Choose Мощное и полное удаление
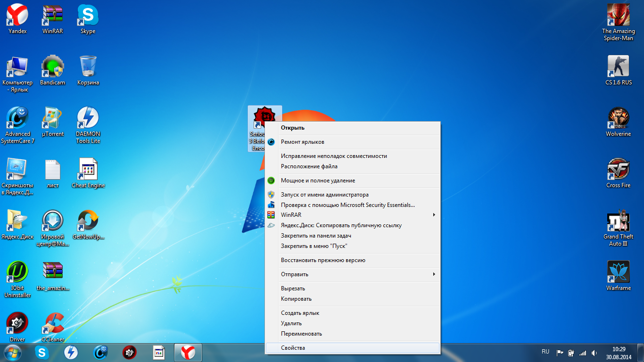This screenshot has width=644, height=362. [353, 181]
